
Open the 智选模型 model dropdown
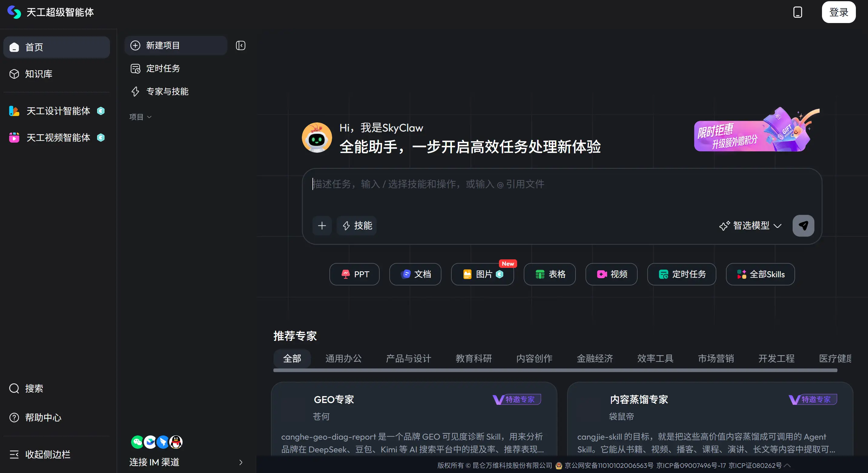pos(750,225)
